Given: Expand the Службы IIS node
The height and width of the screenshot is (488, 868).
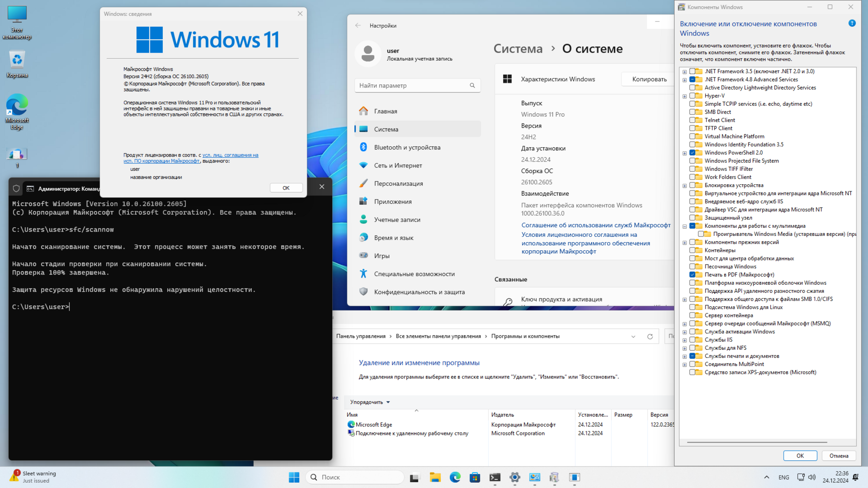Looking at the screenshot, I should [685, 340].
